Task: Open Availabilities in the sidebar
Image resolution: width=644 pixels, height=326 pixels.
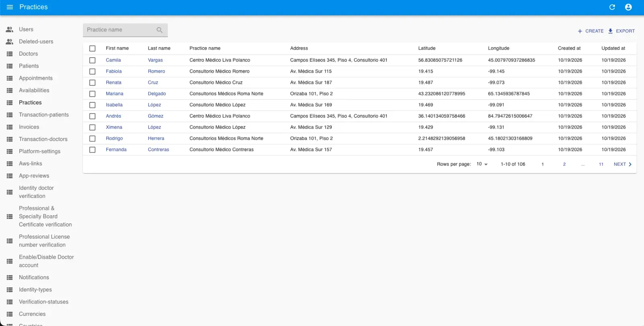Action: pyautogui.click(x=34, y=90)
